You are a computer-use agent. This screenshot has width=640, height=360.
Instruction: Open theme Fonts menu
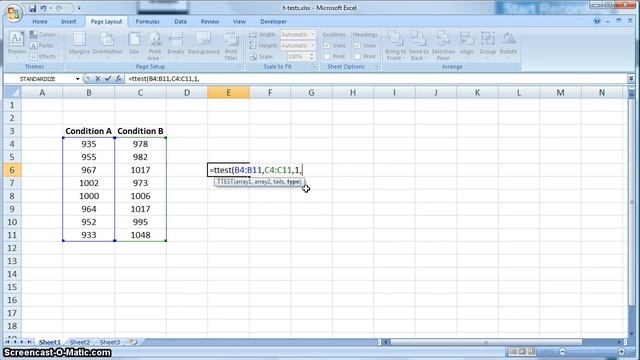click(44, 45)
